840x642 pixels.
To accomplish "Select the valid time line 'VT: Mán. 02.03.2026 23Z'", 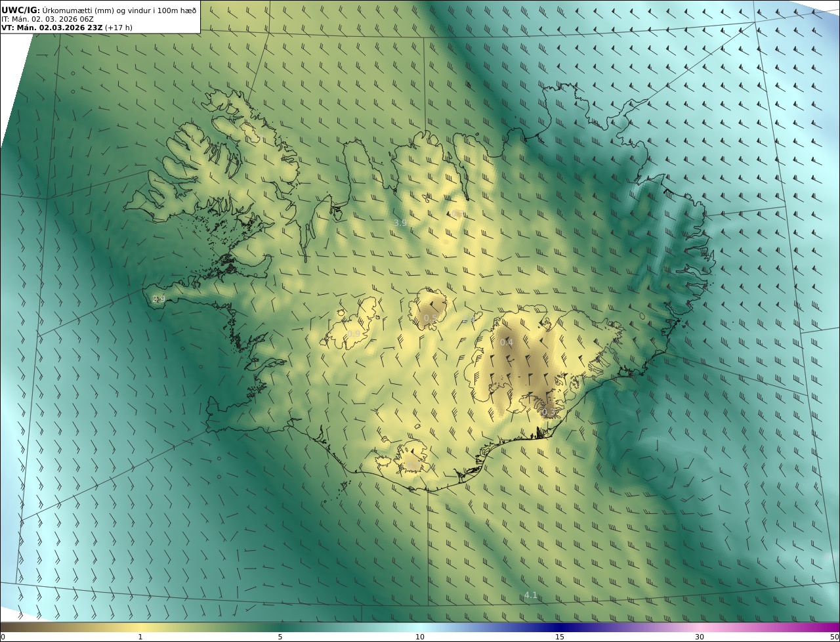I will coord(52,28).
